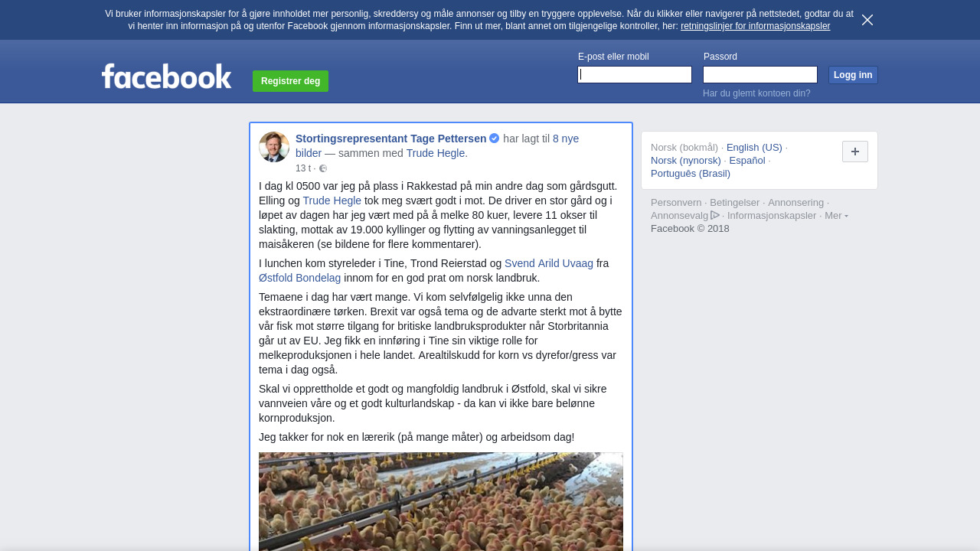
Task: Open the chicken barn photo
Action: pyautogui.click(x=441, y=501)
